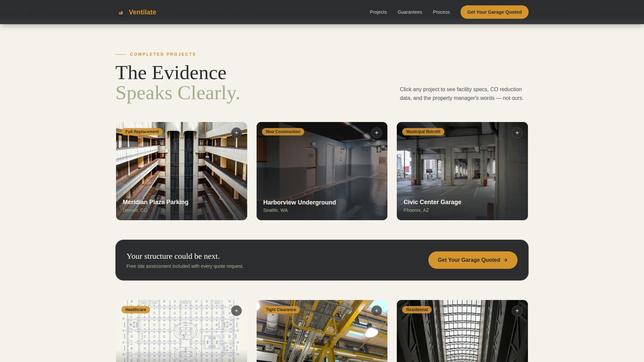The width and height of the screenshot is (644, 362).
Task: Open the Tight Clearance project card
Action: 322,331
